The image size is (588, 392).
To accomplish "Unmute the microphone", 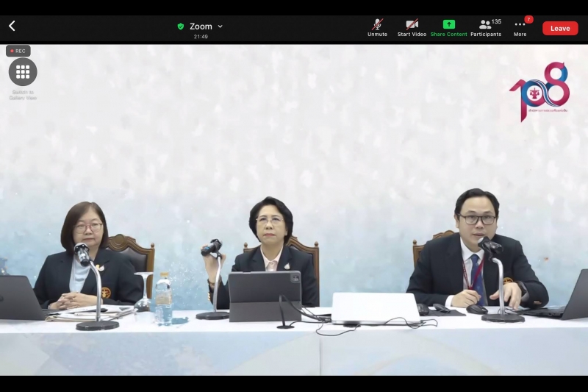I will click(x=377, y=24).
